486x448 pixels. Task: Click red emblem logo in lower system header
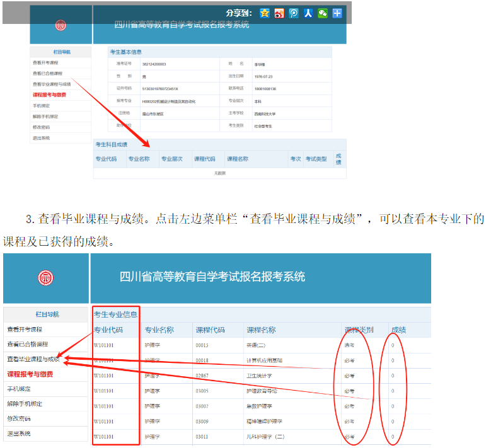46,277
